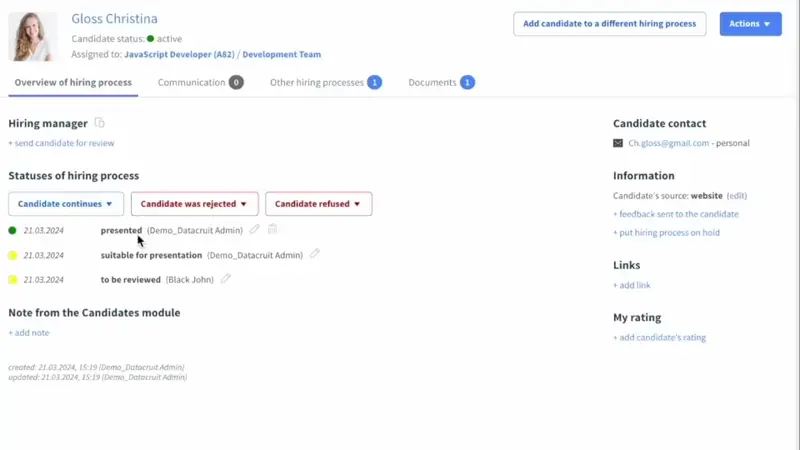Edit the 'presented' status with pencil icon
This screenshot has width=800, height=450.
255,230
